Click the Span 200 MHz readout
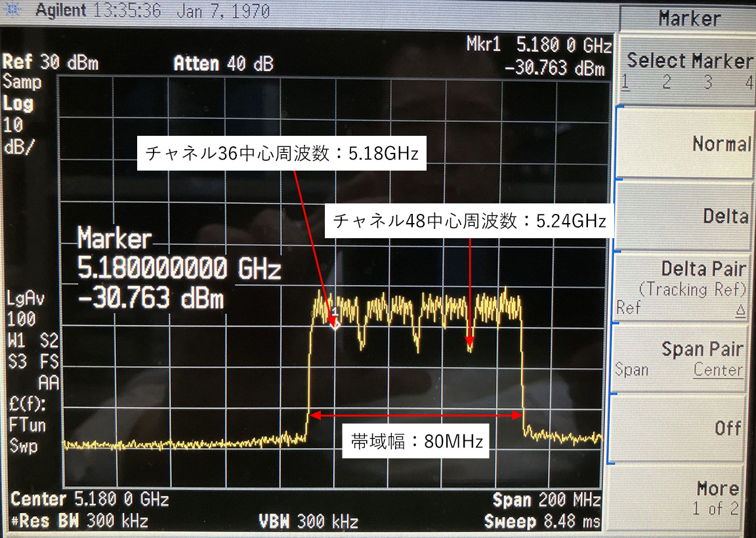 [x=547, y=500]
